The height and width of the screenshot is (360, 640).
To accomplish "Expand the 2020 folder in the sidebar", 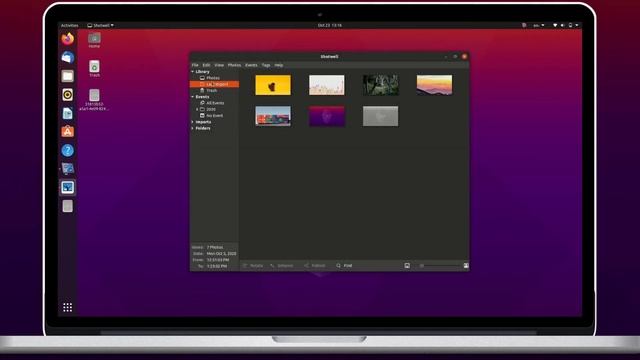I will [197, 109].
